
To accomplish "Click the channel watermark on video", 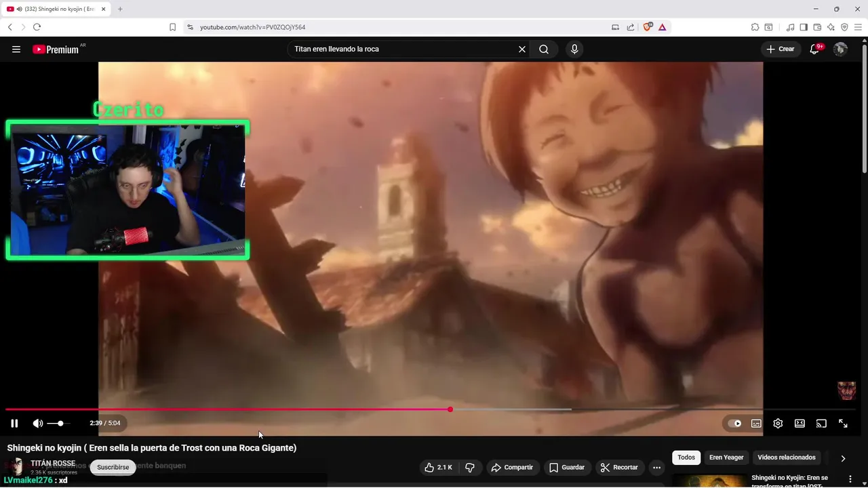I will [846, 391].
